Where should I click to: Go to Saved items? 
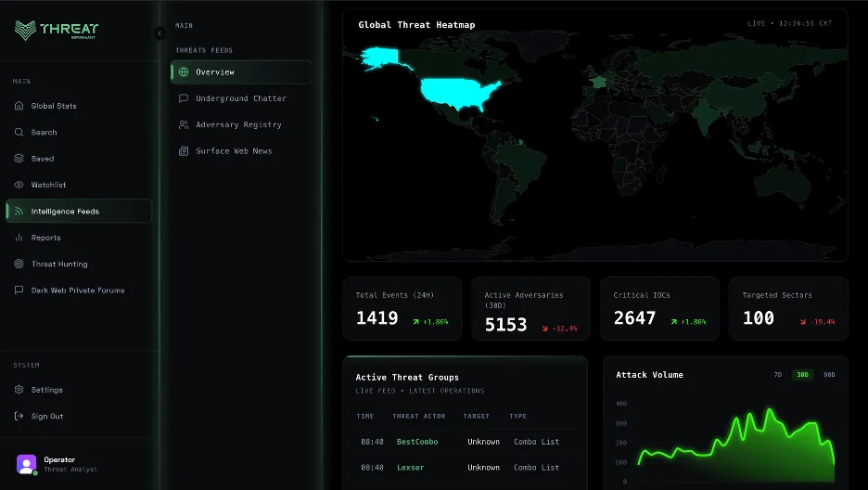pos(79,159)
